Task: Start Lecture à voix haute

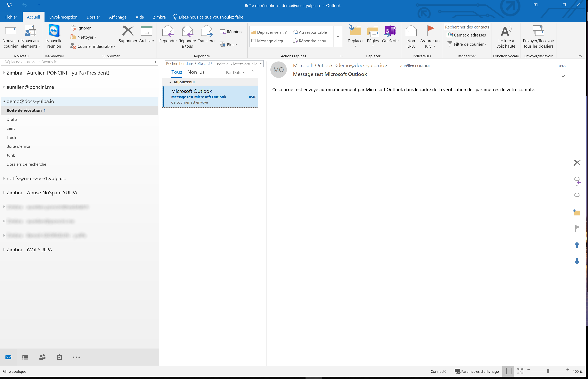Action: [506, 36]
